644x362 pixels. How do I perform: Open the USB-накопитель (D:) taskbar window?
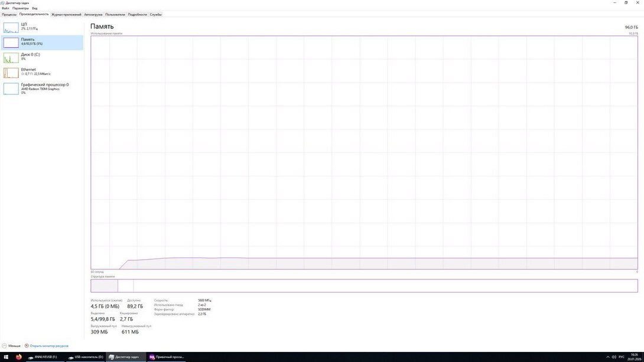86,357
